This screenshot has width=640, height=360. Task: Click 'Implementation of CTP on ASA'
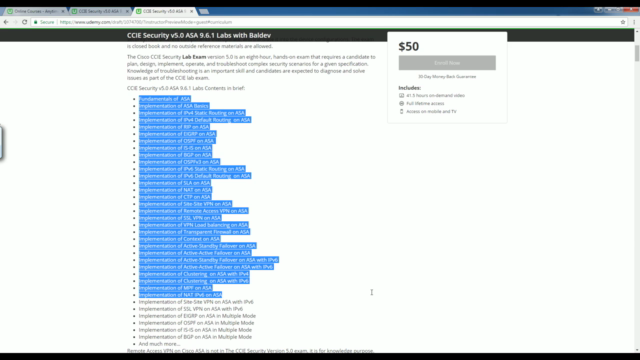(175, 197)
